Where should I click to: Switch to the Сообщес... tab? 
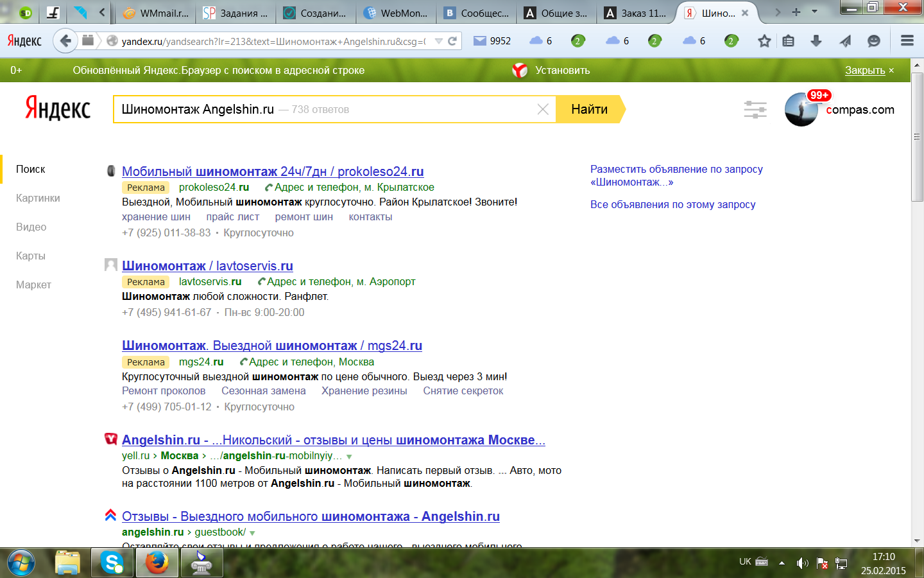pyautogui.click(x=475, y=13)
